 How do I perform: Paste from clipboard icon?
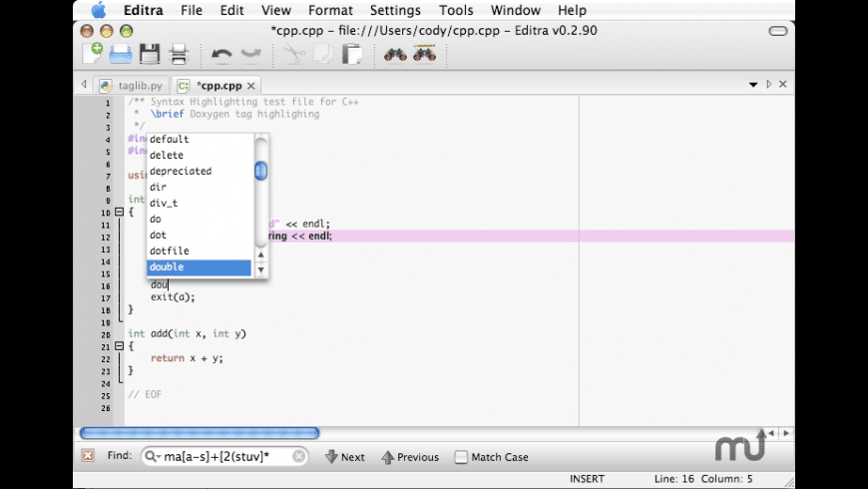click(x=352, y=54)
